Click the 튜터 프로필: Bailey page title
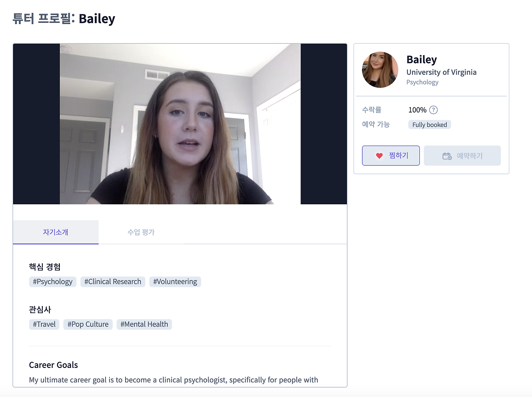 pos(64,19)
